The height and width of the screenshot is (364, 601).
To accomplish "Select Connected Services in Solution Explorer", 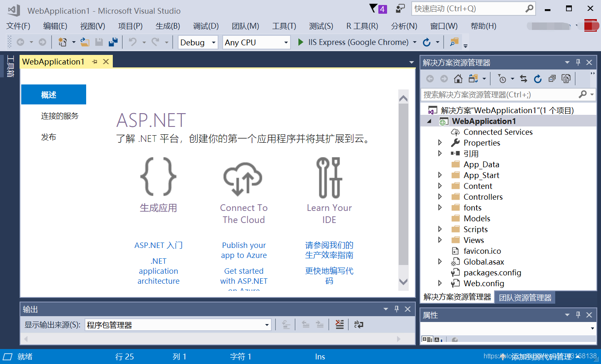I will [498, 132].
